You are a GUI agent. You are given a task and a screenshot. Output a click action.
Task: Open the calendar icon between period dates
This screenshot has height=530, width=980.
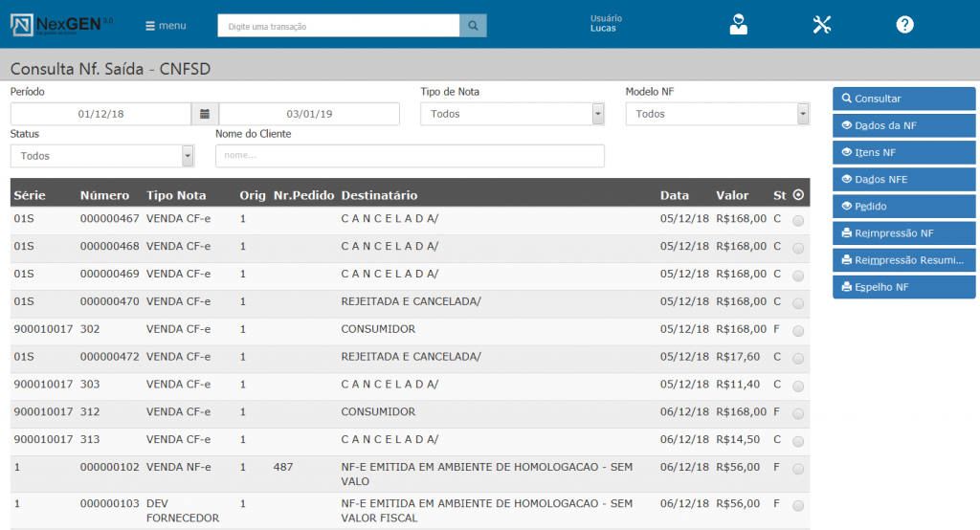[205, 114]
